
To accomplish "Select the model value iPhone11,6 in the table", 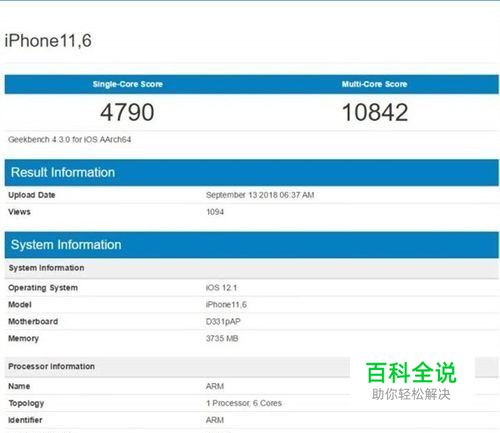I will pyautogui.click(x=226, y=304).
